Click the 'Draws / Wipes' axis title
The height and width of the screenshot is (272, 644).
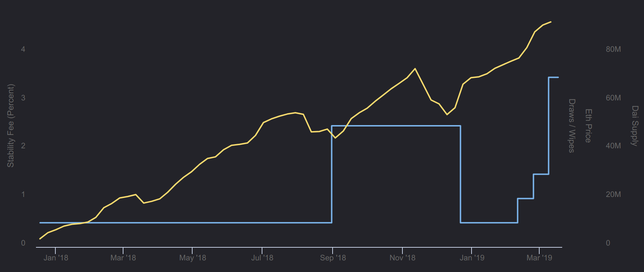coord(572,126)
